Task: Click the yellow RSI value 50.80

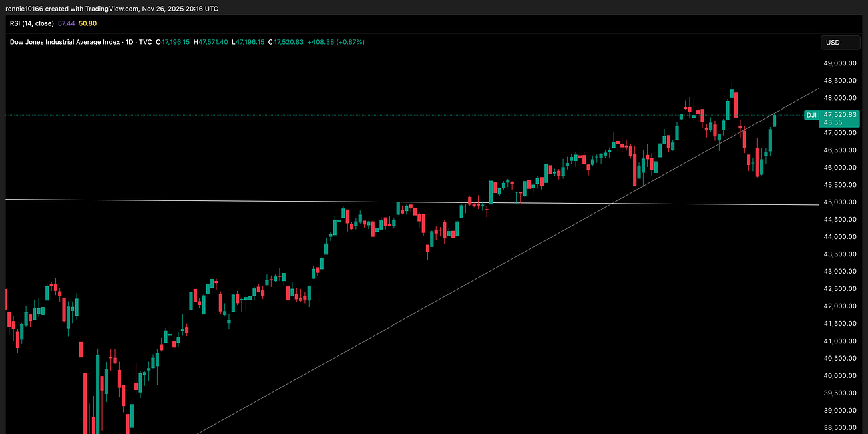Action: point(87,23)
